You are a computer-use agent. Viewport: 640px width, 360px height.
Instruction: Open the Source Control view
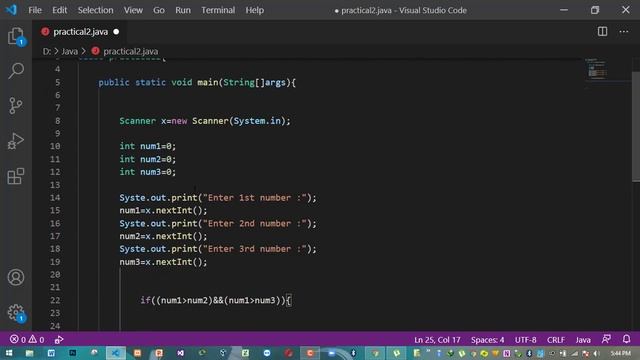click(16, 106)
